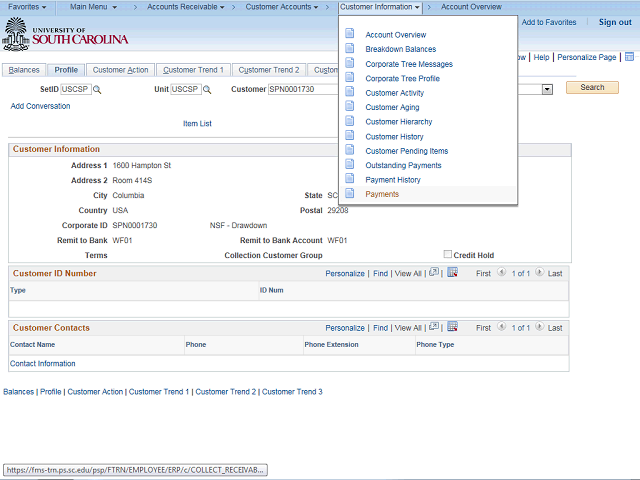640x480 pixels.
Task: Show next row in Customer ID Number grid
Action: click(x=540, y=272)
